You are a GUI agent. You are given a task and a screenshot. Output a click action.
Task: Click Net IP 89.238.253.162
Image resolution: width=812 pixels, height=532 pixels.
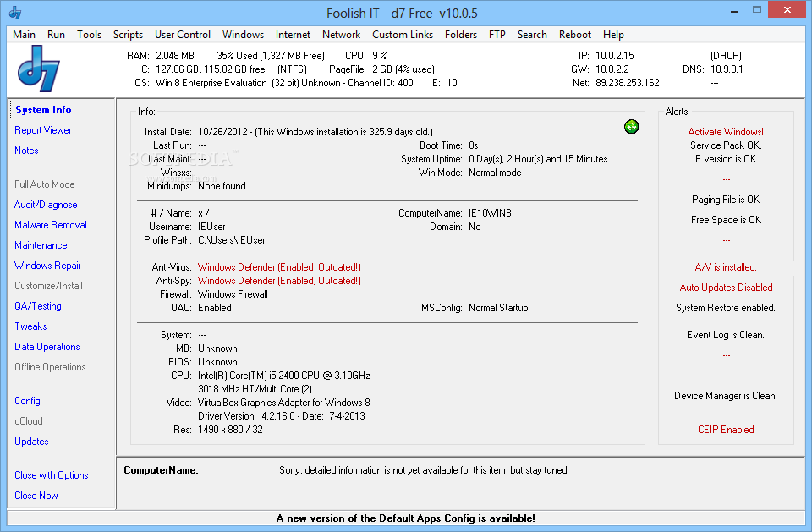pos(627,82)
